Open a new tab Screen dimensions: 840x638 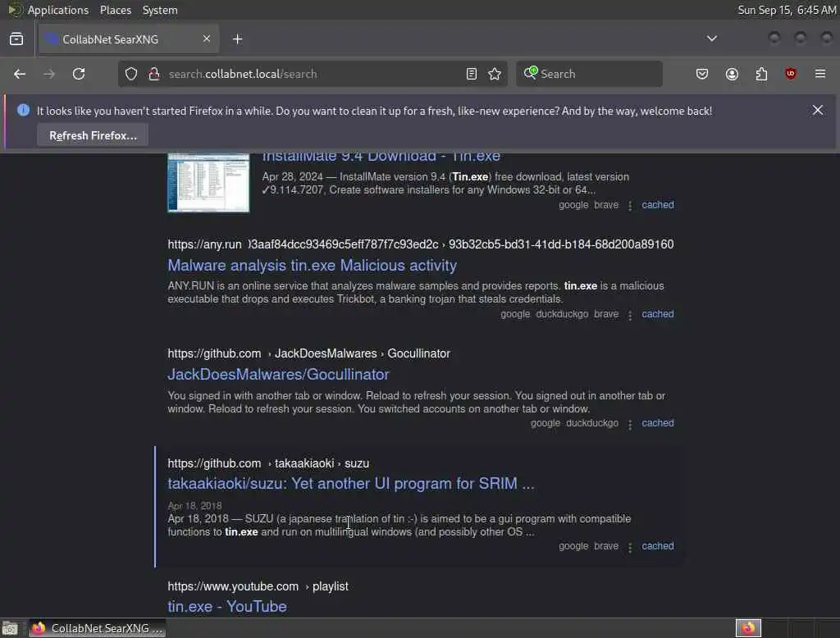point(238,39)
